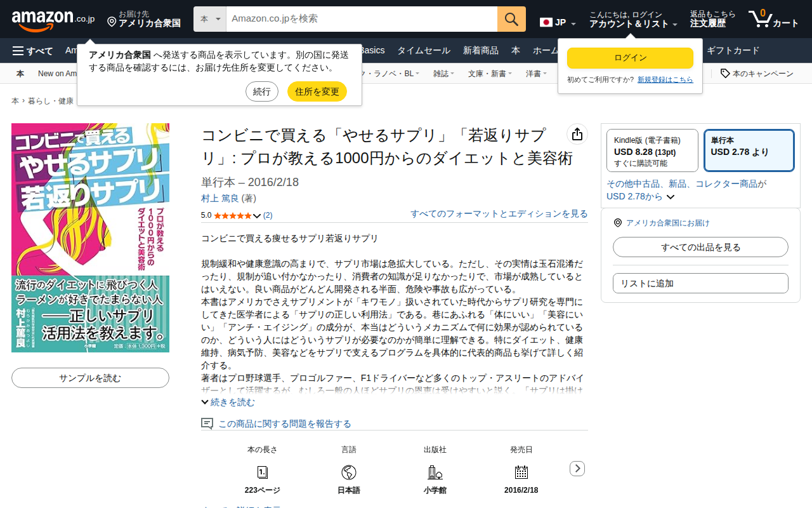Open the 本 link beside 新着商品
The image size is (812, 508).
pos(516,51)
